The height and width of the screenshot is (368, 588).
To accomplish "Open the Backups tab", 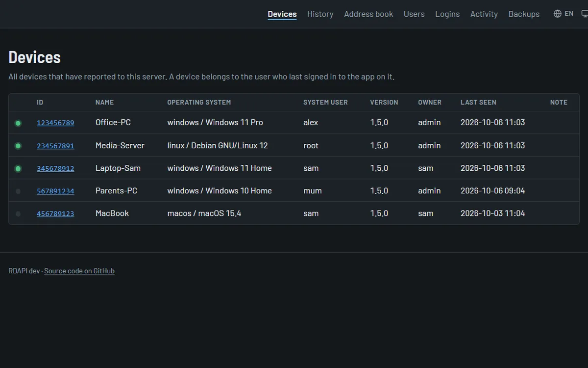I will (524, 14).
